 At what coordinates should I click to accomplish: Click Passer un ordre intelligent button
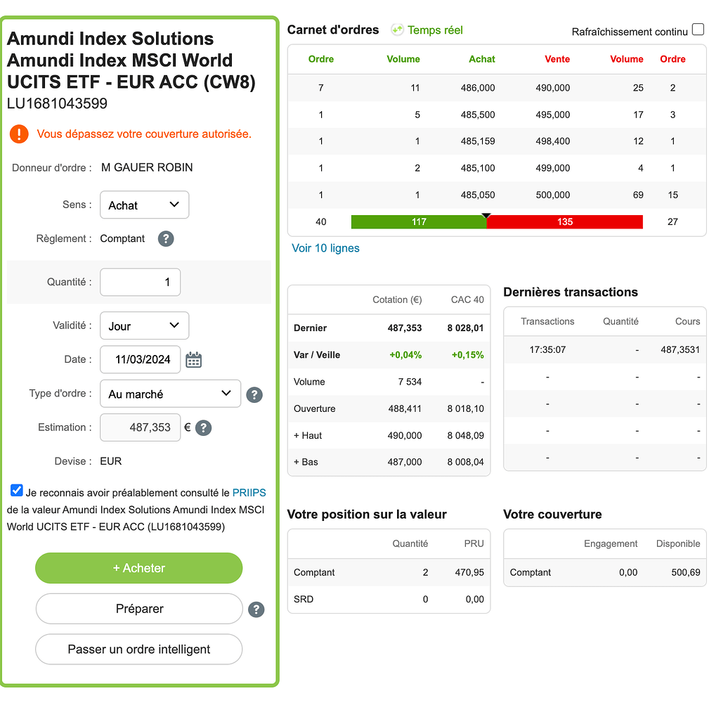pyautogui.click(x=139, y=650)
